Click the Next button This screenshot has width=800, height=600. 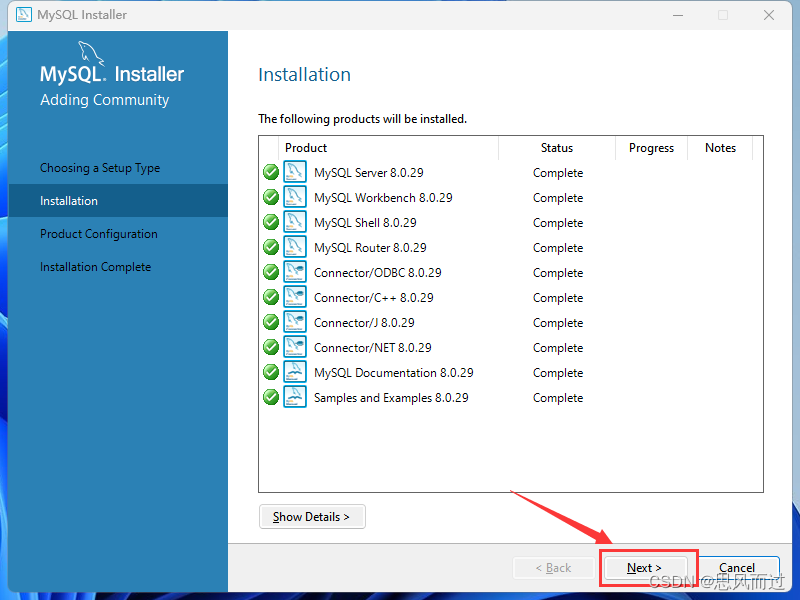click(645, 568)
